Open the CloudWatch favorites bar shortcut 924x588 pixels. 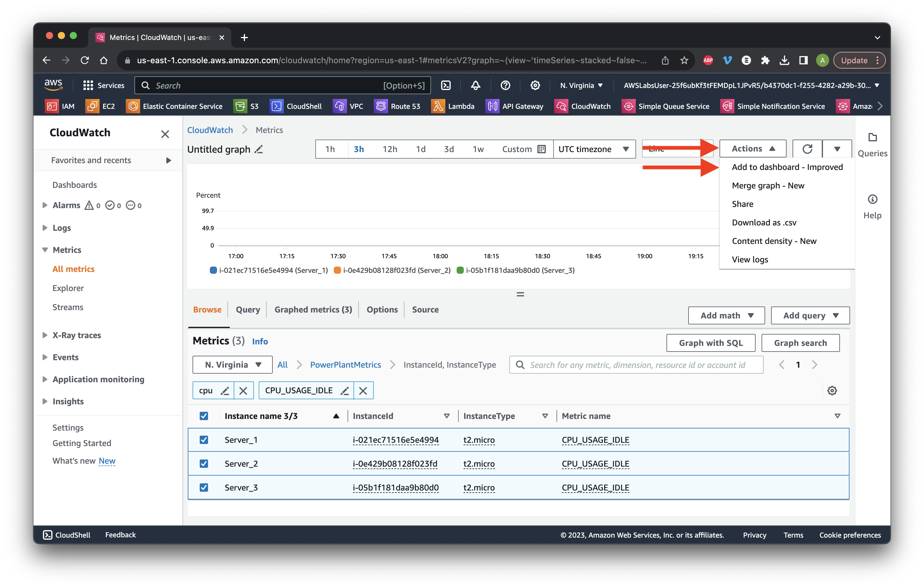pyautogui.click(x=582, y=106)
